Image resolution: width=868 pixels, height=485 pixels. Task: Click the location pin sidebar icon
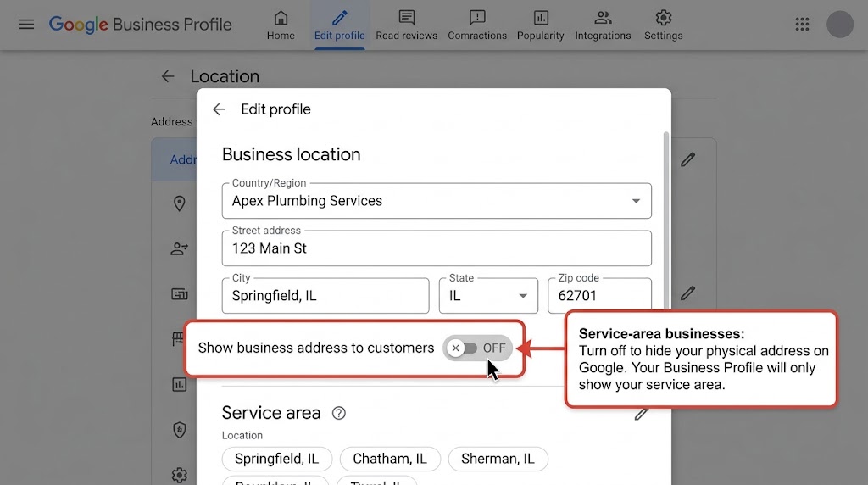[x=180, y=203]
